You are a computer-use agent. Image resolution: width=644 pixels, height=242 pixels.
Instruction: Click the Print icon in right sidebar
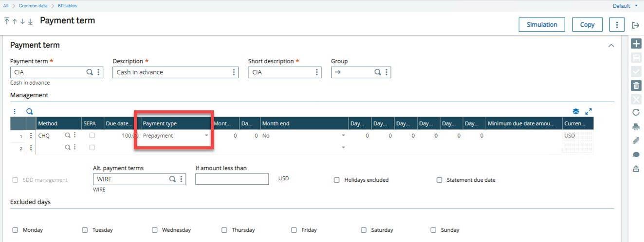coord(636,127)
